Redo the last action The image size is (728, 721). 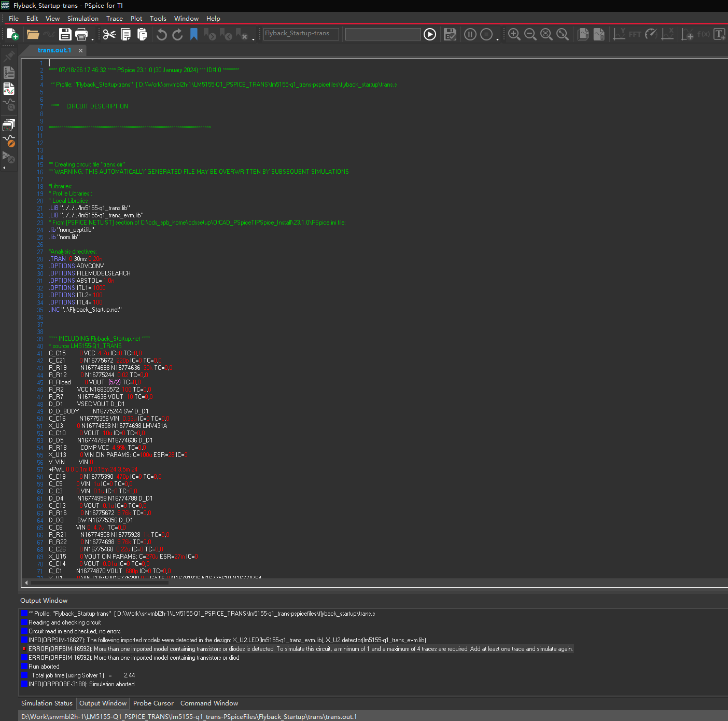pos(177,34)
